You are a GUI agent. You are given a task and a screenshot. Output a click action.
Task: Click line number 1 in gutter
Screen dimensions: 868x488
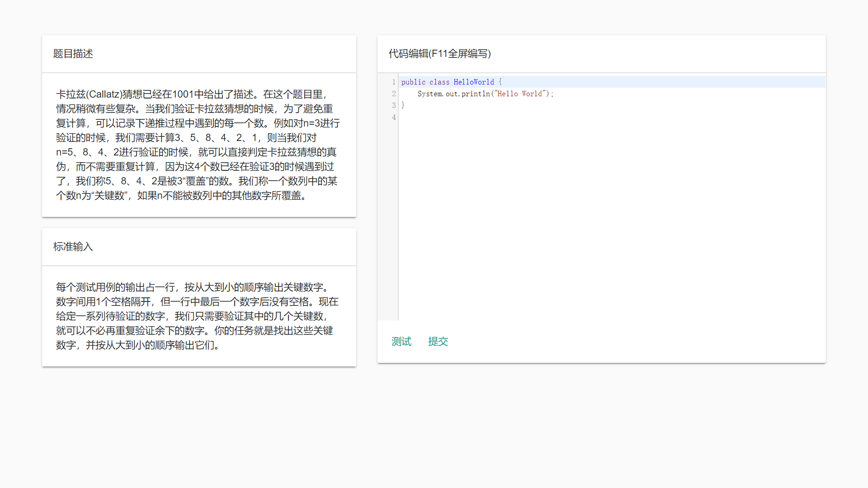394,82
